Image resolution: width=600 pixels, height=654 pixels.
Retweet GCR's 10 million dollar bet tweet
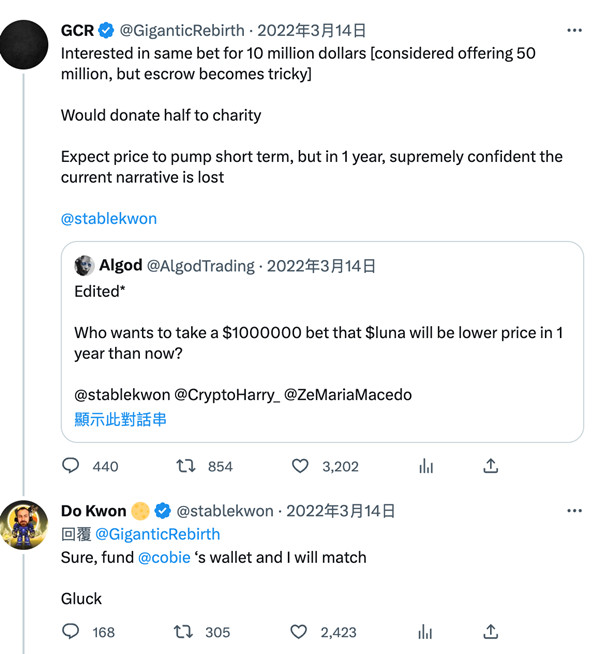click(186, 466)
